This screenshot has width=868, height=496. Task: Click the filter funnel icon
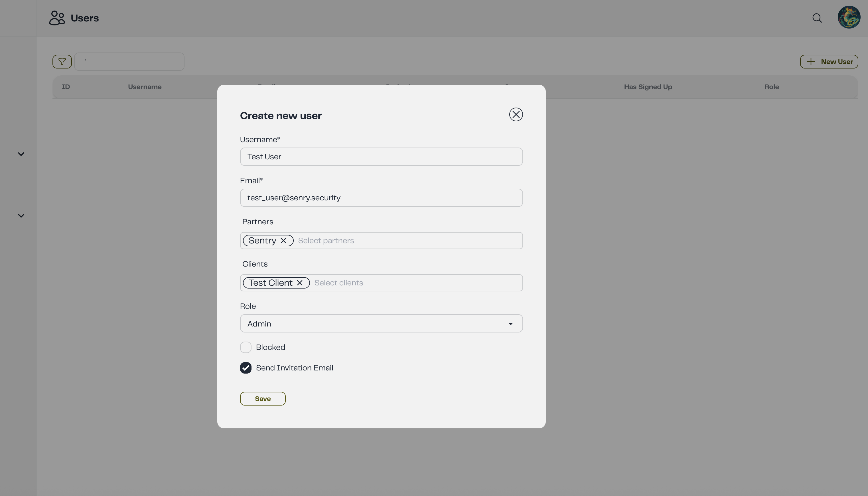[x=62, y=61]
